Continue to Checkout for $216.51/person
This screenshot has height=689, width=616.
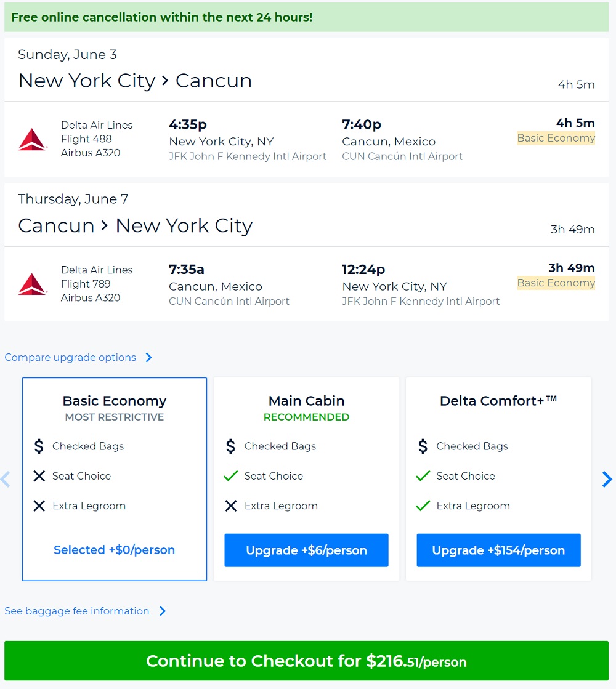[306, 661]
